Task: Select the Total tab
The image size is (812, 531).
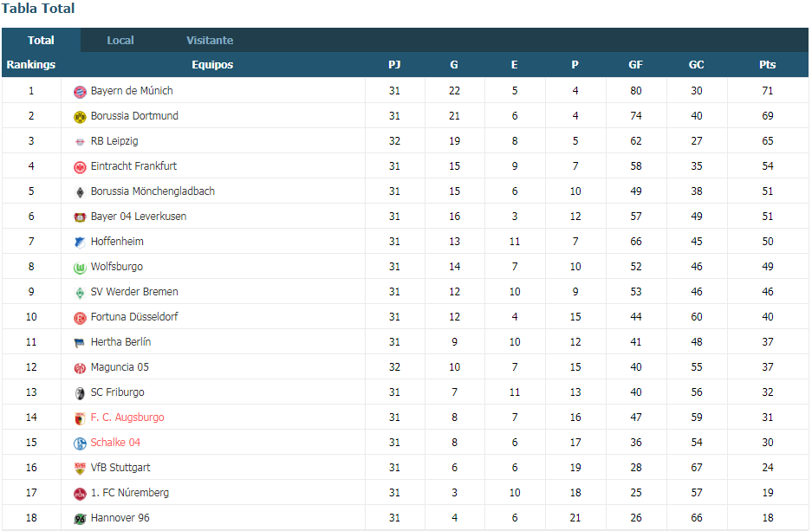Action: point(41,41)
